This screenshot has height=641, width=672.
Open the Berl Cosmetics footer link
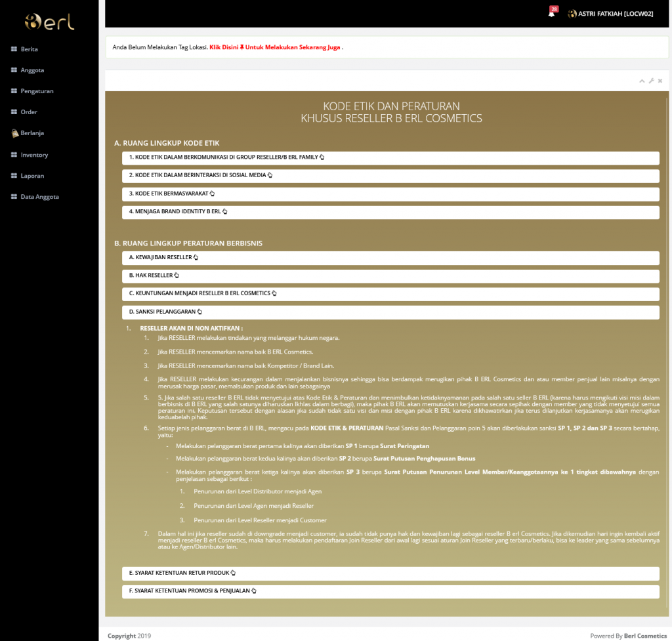[x=644, y=636]
